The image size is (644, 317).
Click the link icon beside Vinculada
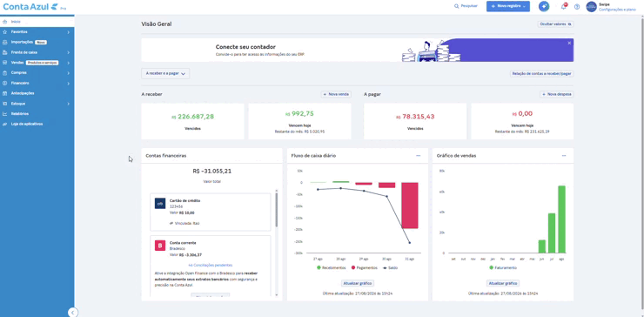[x=171, y=223]
